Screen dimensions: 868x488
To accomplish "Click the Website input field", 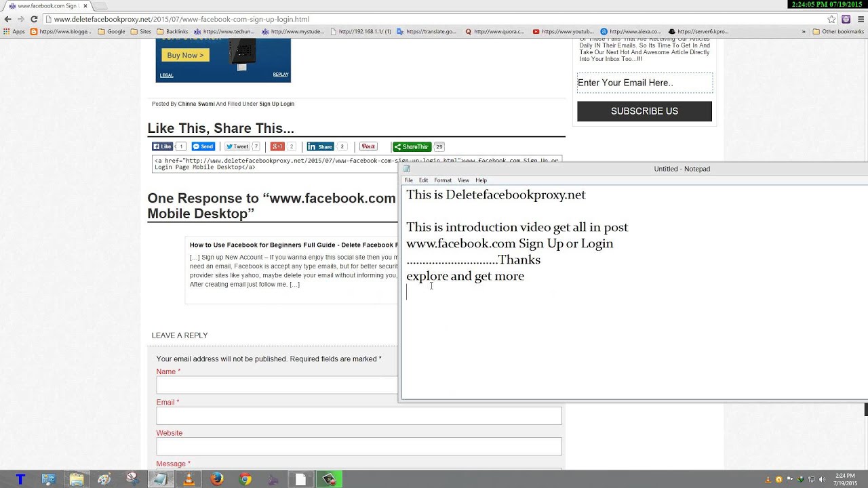I will coord(359,446).
